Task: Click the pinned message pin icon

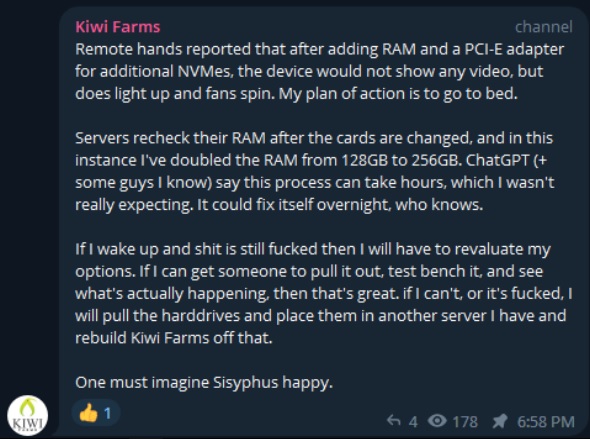Action: [500, 421]
